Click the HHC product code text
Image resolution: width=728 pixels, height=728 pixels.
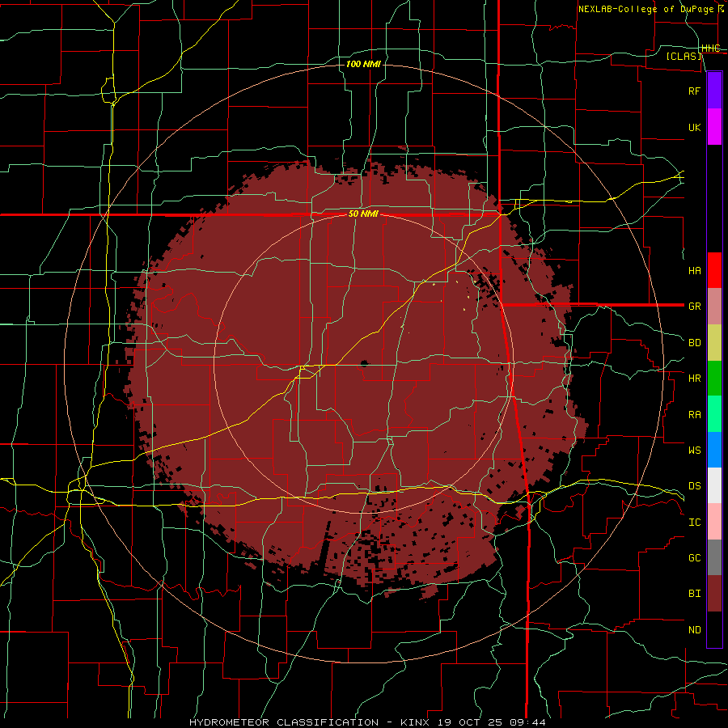[x=710, y=49]
